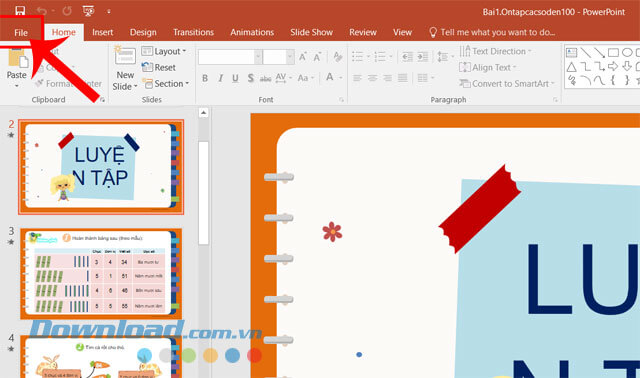640x378 pixels.
Task: Go to the Transitions tab
Action: pyautogui.click(x=193, y=32)
